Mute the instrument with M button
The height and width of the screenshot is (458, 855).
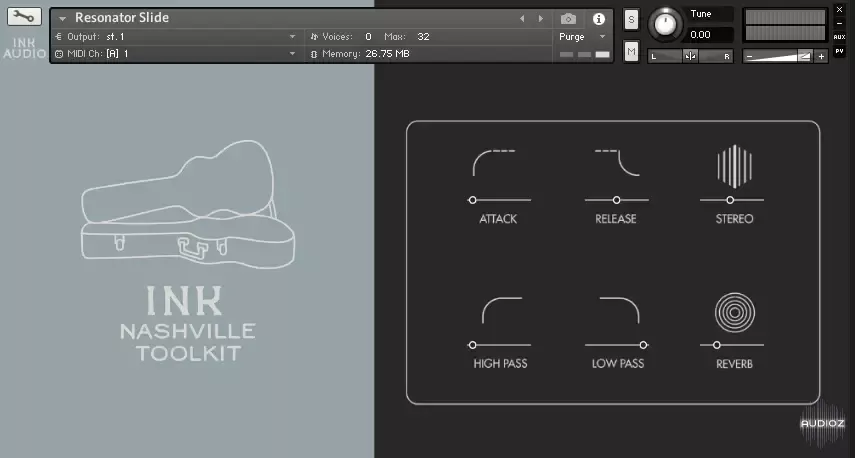(x=631, y=52)
